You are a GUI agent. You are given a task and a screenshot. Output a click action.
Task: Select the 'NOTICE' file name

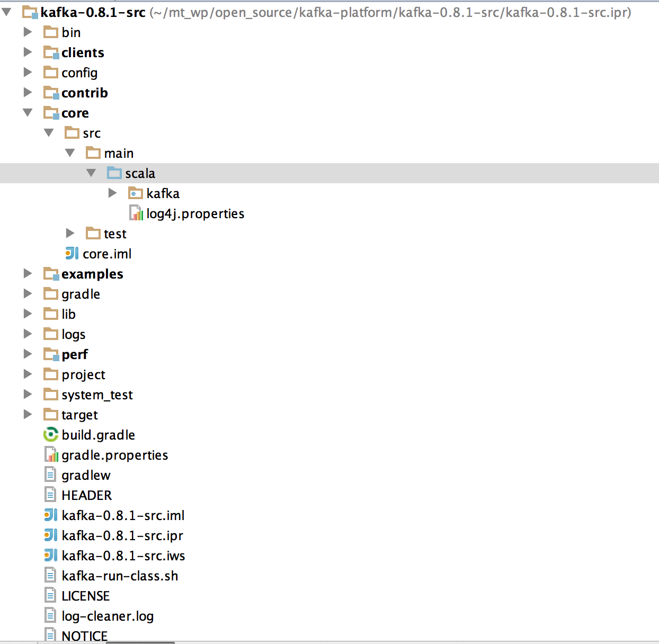point(84,636)
